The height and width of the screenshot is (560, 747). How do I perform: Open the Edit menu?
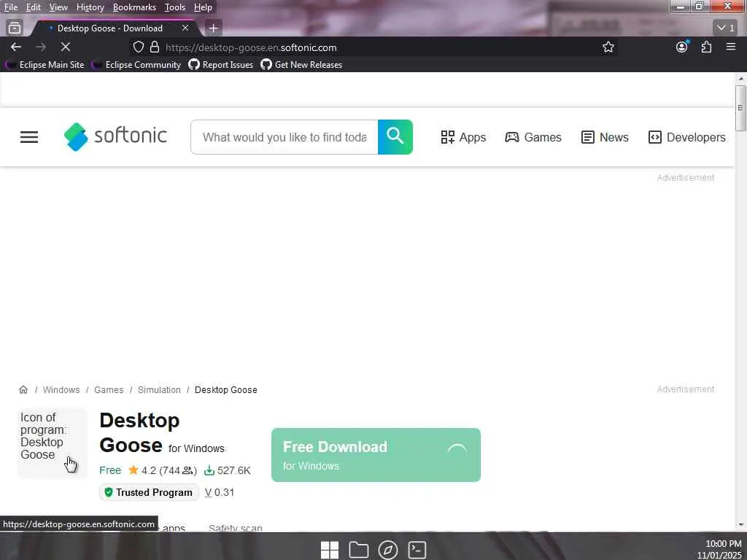tap(34, 7)
